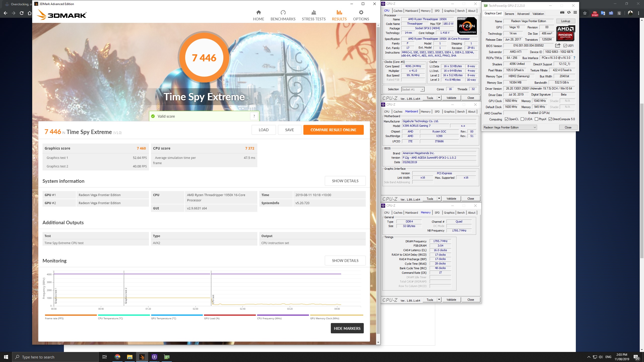Click the GPU-Z BIOS export share icon
Image resolution: width=644 pixels, height=362 pixels.
(x=558, y=46)
